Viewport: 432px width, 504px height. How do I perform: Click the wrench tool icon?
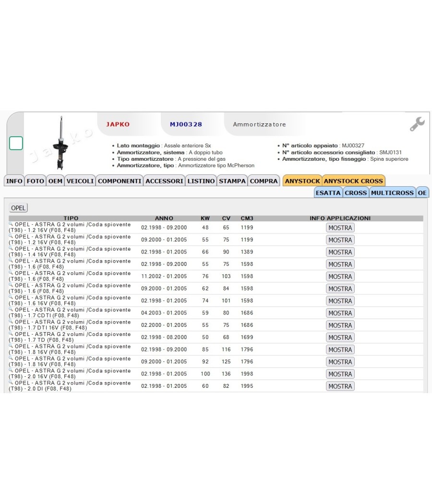(417, 124)
